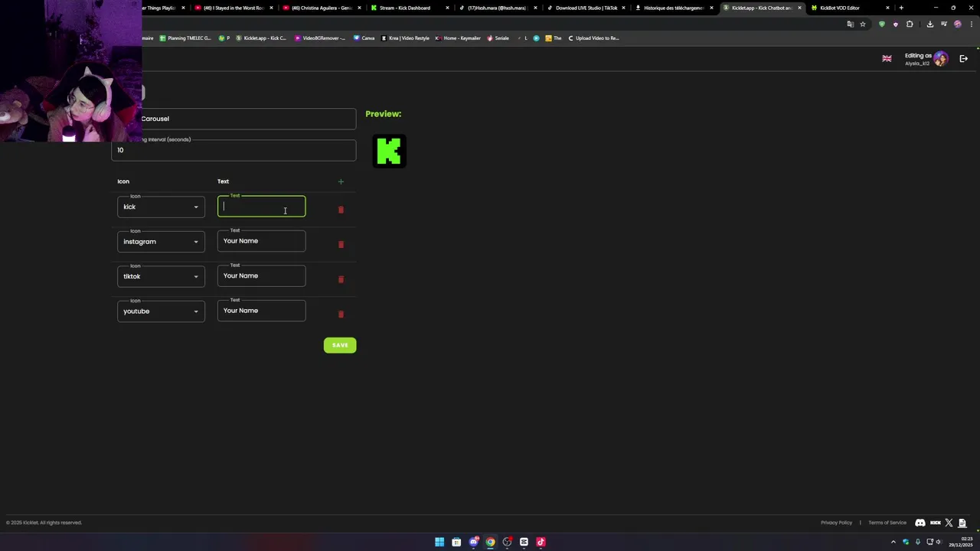980x551 pixels.
Task: Delete the kick row with red trash icon
Action: coord(341,210)
